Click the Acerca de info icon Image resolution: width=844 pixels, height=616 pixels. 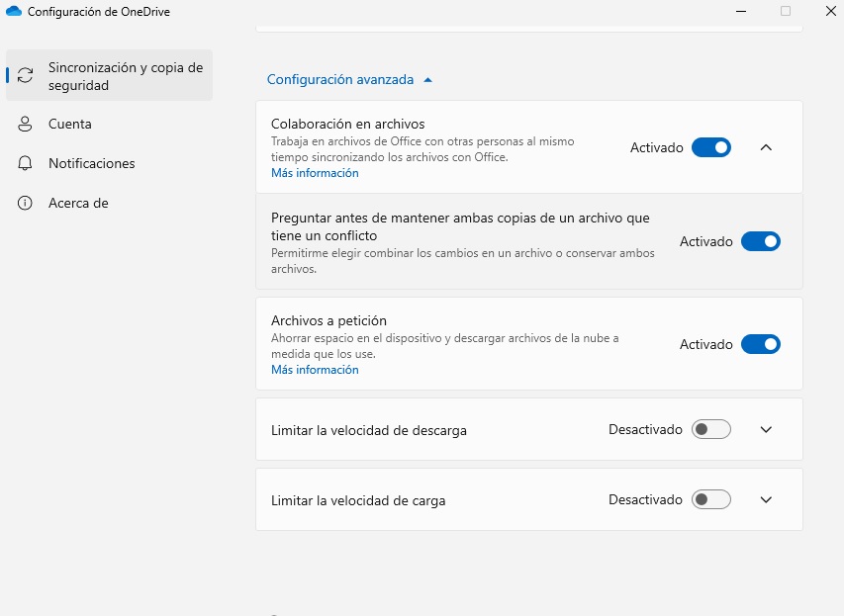[x=25, y=203]
